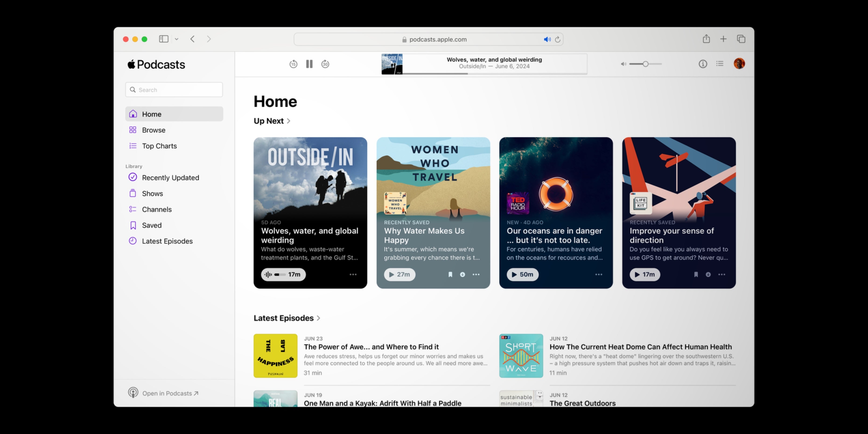Expand the Up Next section chevron

288,121
